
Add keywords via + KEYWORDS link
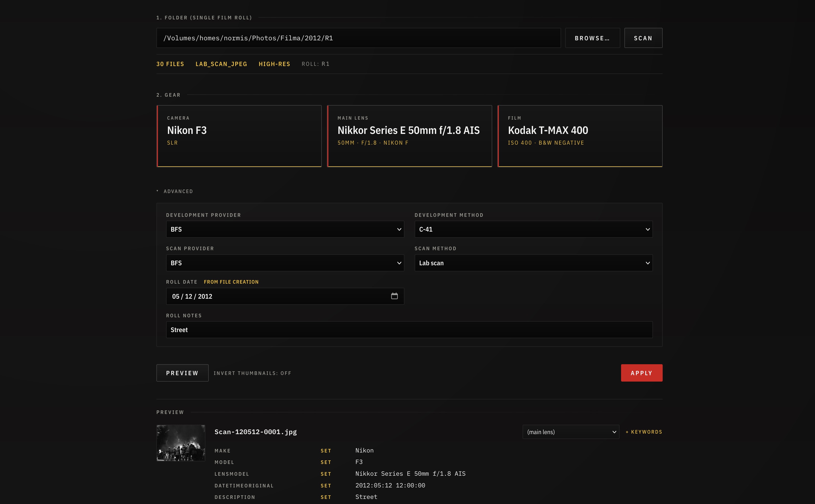click(644, 432)
